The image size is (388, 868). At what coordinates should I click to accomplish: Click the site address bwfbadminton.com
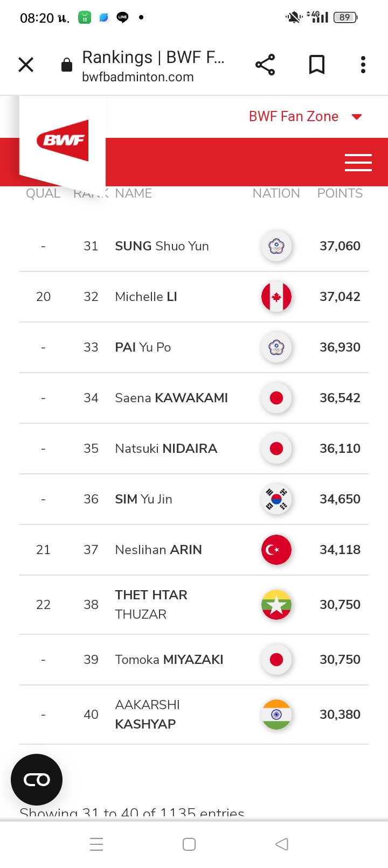click(138, 77)
